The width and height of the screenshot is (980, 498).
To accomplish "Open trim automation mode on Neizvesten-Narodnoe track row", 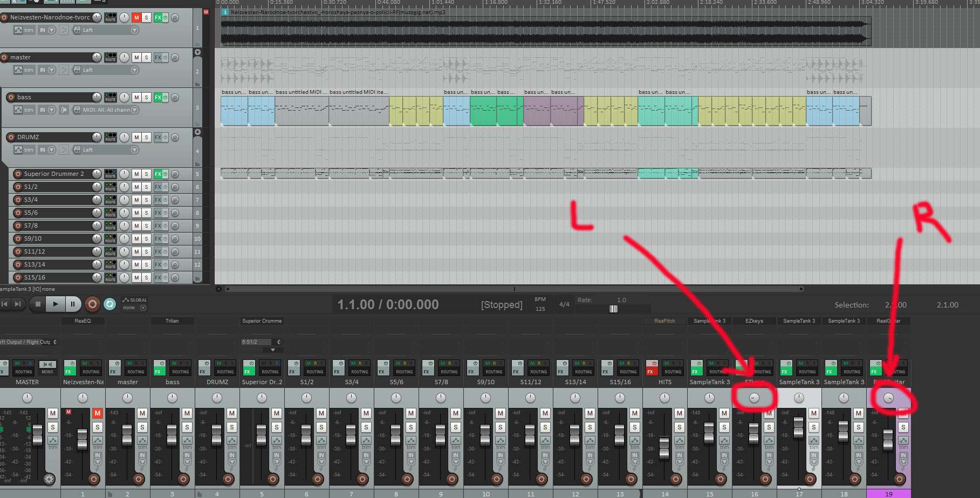I will [x=24, y=30].
